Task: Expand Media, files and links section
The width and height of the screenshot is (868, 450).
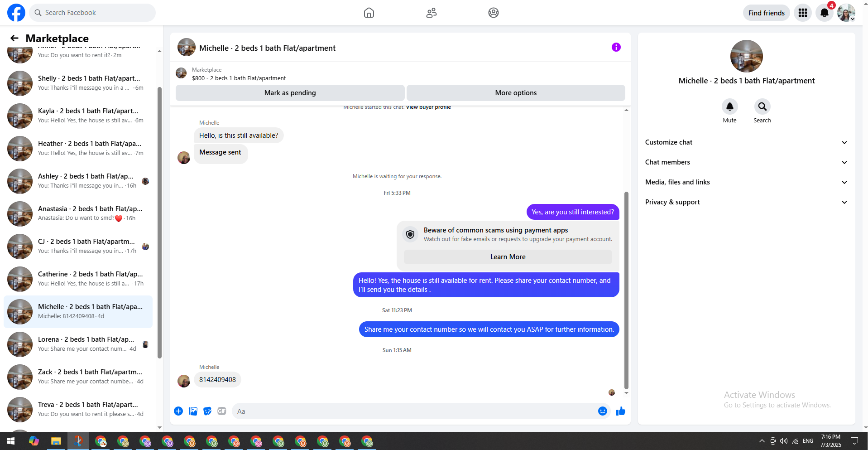Action: coord(746,182)
